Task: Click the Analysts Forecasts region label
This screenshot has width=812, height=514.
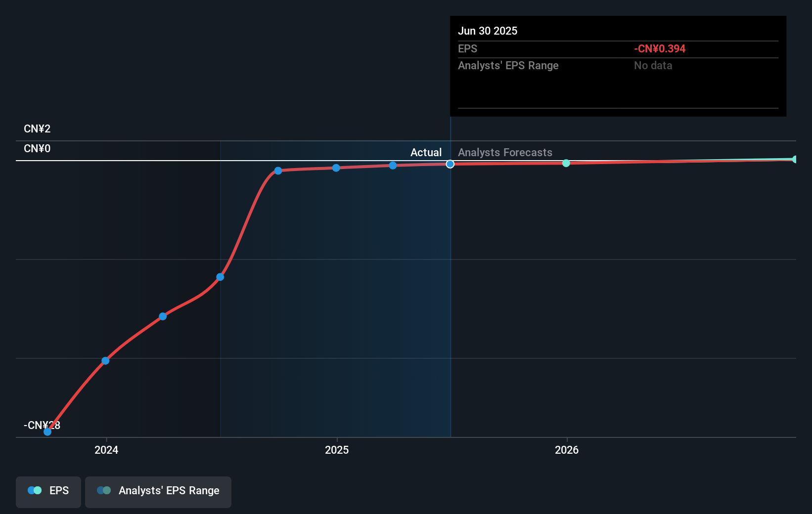Action: [505, 153]
